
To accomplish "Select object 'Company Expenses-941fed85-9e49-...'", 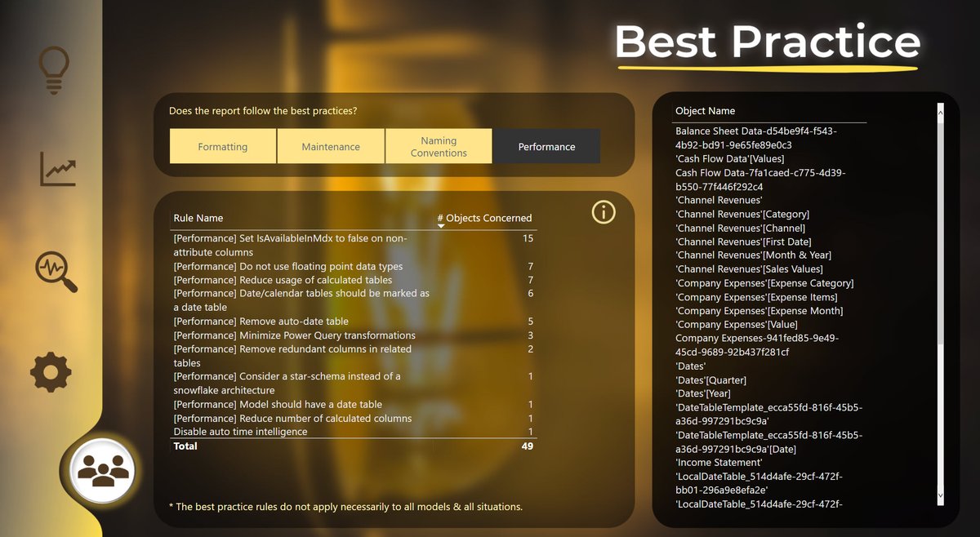I will [757, 345].
